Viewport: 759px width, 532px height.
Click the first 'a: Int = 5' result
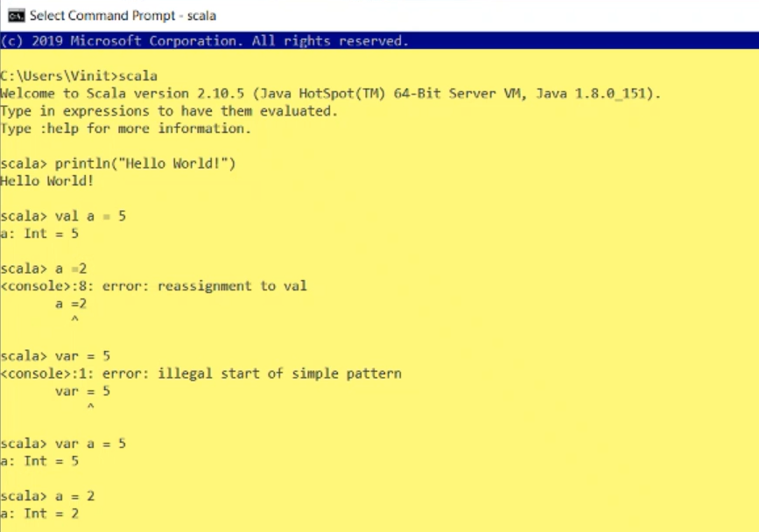(39, 234)
